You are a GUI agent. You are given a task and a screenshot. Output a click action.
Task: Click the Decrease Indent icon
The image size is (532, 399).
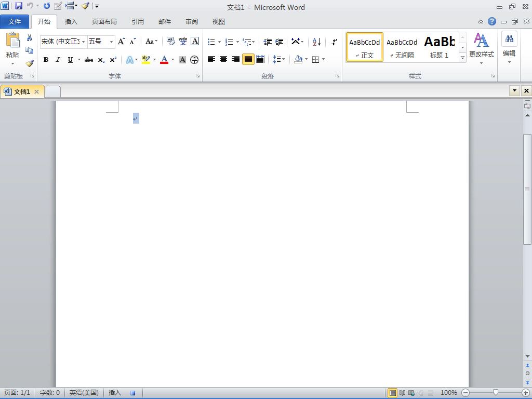pyautogui.click(x=268, y=42)
